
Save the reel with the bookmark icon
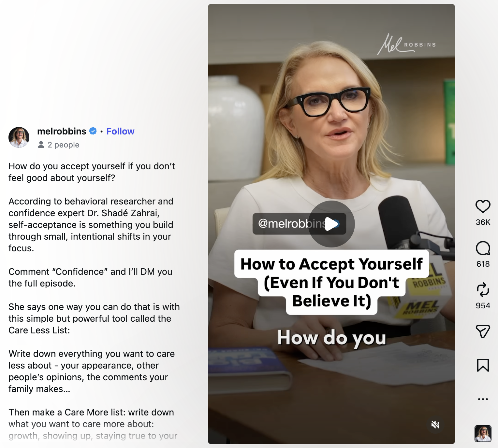click(x=483, y=365)
